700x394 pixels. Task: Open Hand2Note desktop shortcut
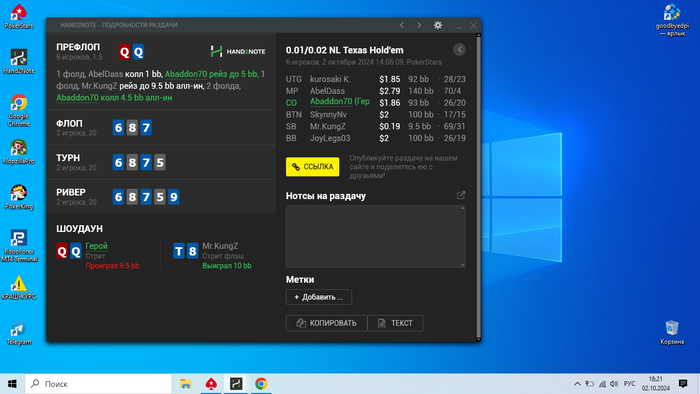[x=19, y=61]
